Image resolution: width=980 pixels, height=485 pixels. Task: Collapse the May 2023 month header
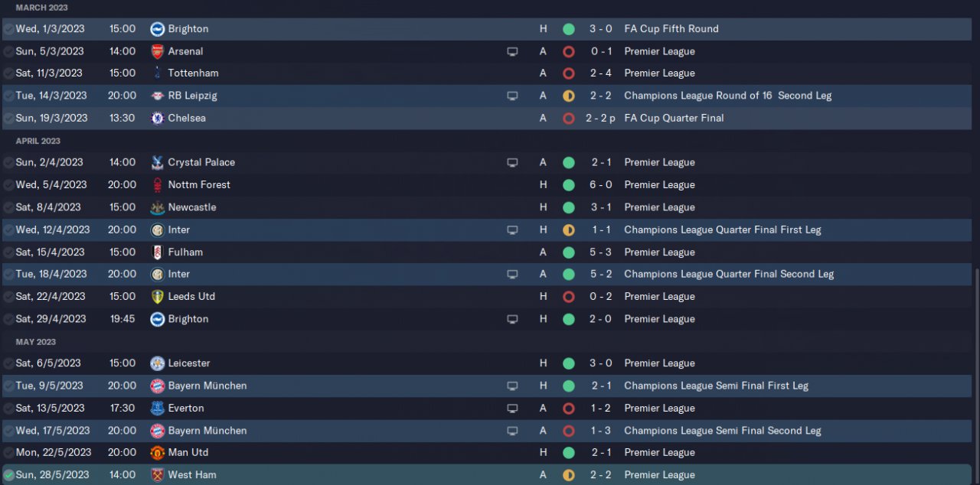tap(36, 342)
